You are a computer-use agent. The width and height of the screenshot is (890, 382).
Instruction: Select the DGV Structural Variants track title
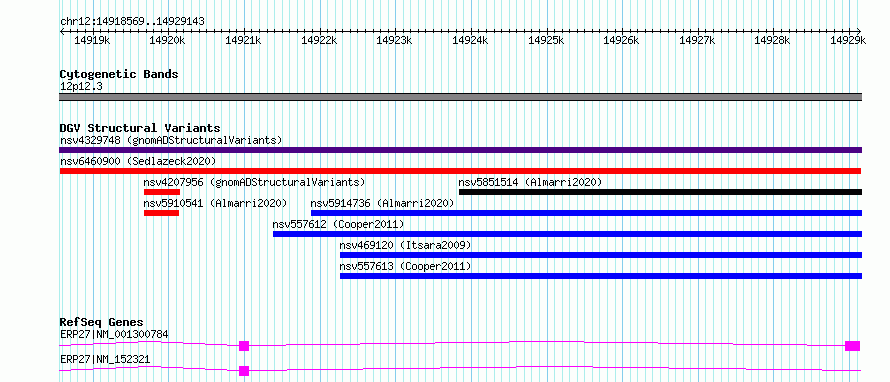pos(140,128)
